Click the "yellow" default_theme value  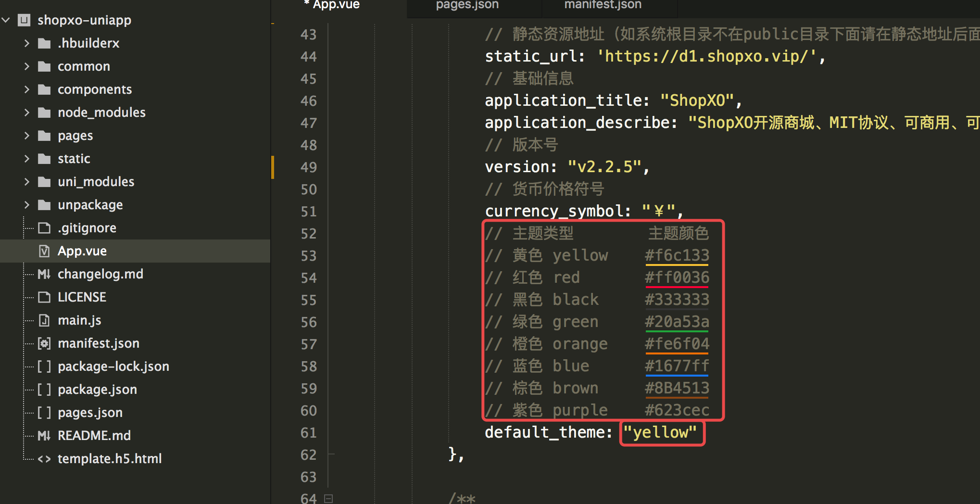coord(660,432)
